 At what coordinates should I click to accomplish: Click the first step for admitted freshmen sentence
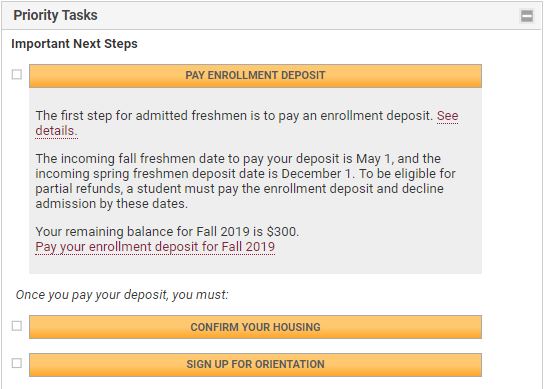coord(234,116)
